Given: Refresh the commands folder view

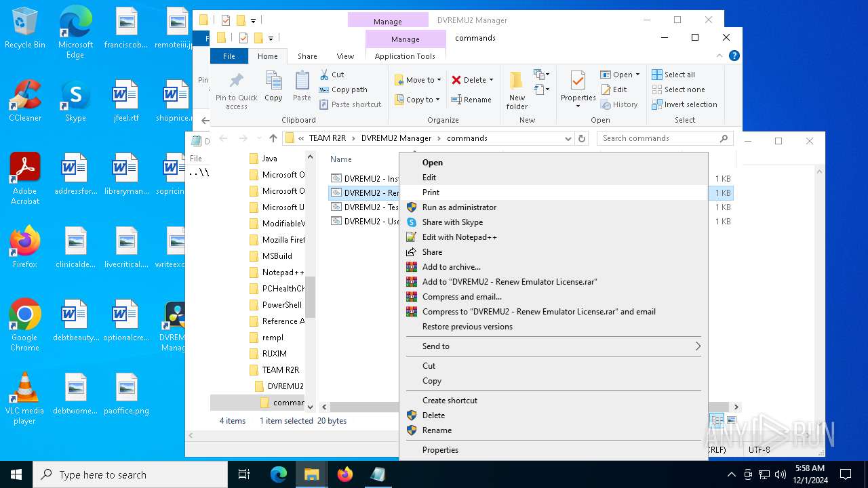Looking at the screenshot, I should [x=582, y=138].
